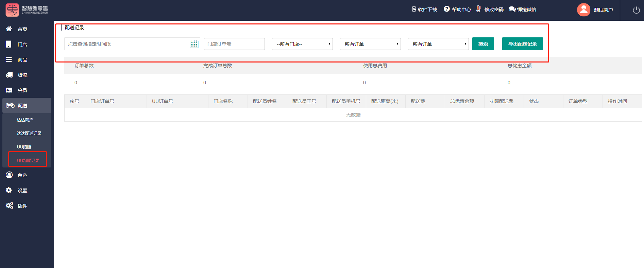Click the orange user avatar icon
The width and height of the screenshot is (644, 268).
(x=583, y=10)
